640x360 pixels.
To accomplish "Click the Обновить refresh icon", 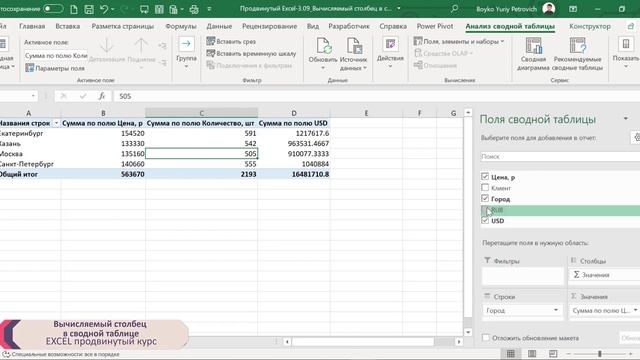I will [x=323, y=46].
